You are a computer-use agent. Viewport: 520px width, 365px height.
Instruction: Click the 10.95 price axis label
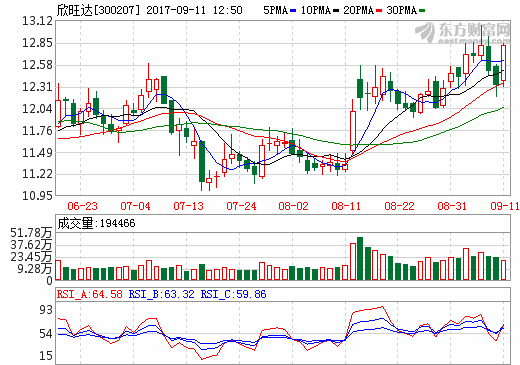(37, 196)
